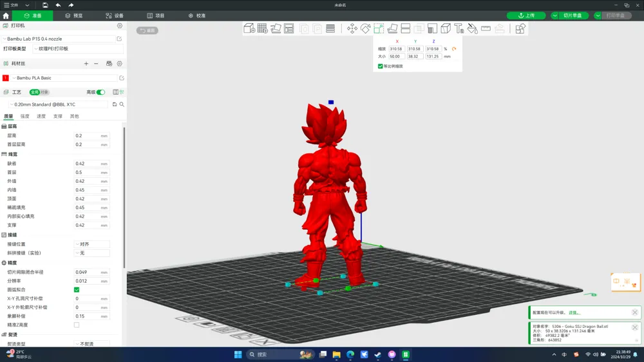This screenshot has height=362, width=644.
Task: Select the Seam painting cube tool
Action: (446, 28)
